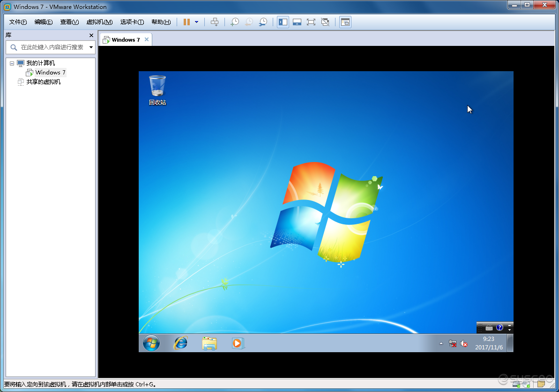Toggle the thumbnail bar view
This screenshot has height=392, width=559.
(297, 22)
